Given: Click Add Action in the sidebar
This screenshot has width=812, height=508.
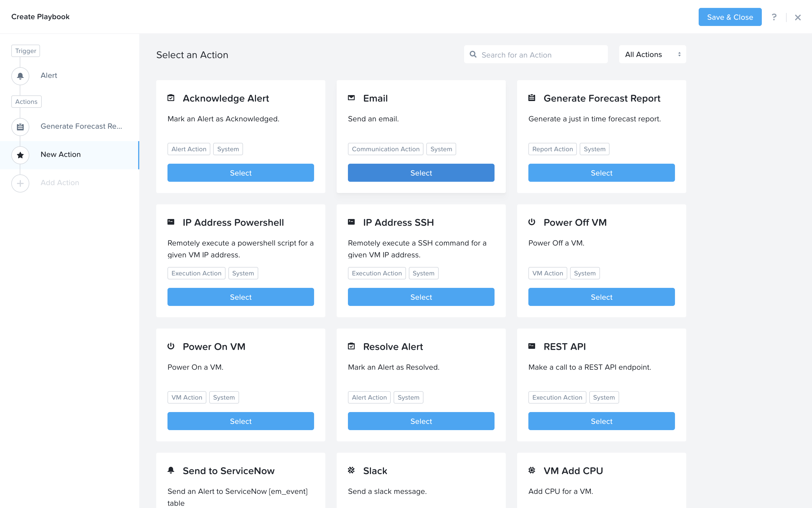Looking at the screenshot, I should tap(60, 183).
